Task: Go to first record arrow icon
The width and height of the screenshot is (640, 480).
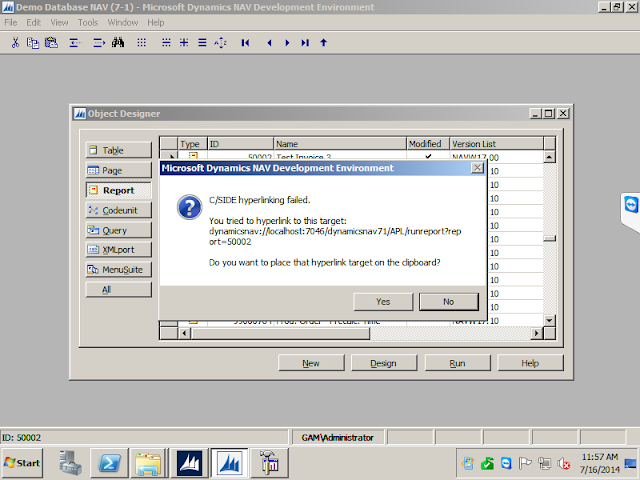Action: [x=245, y=42]
